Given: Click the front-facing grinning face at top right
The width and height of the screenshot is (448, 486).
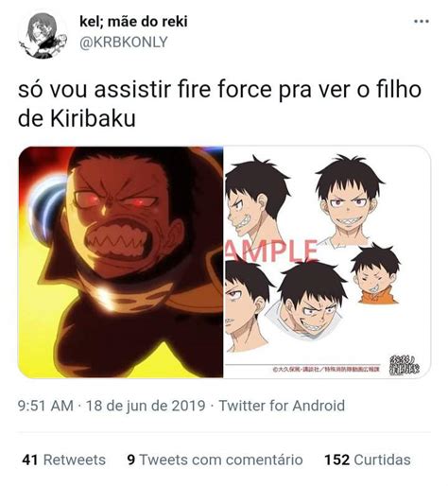Looking at the screenshot, I should 349,200.
